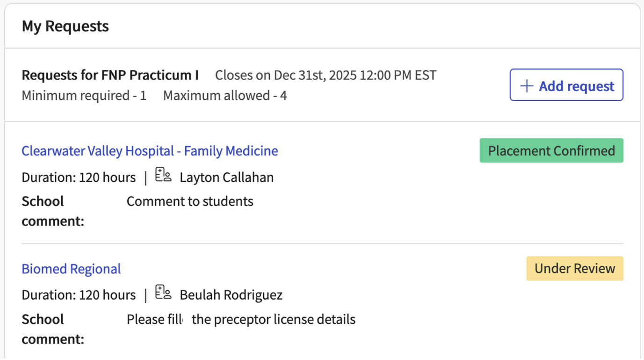Click preceptor icon beside Layton Callahan
644x360 pixels.
point(163,175)
